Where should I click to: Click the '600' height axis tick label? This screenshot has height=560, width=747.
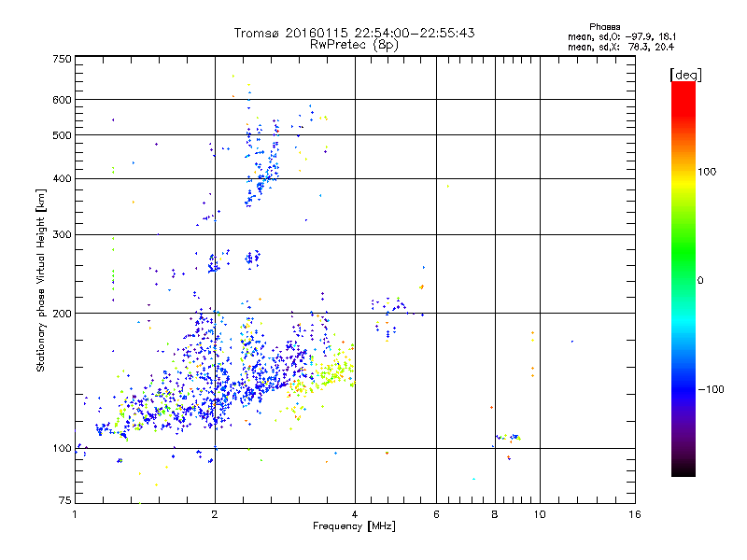pyautogui.click(x=62, y=100)
